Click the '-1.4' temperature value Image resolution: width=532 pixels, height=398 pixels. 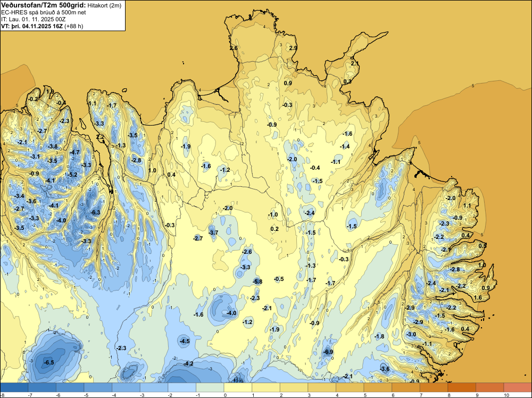pos(345,146)
